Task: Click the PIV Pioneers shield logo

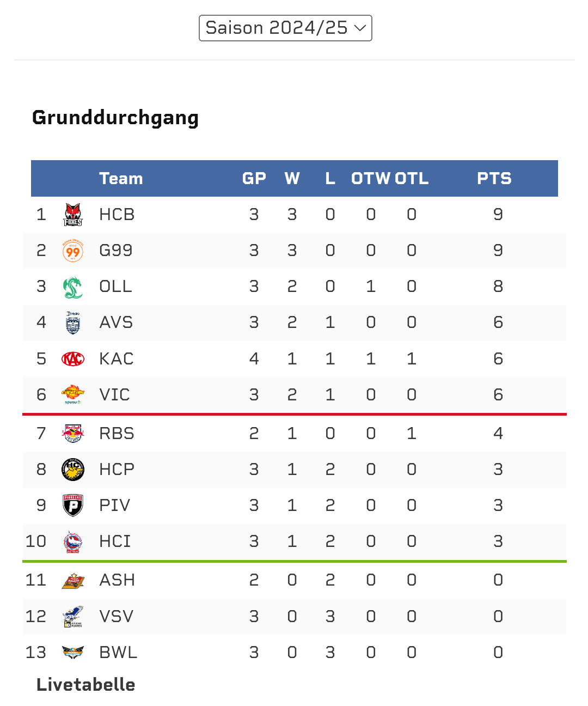Action: (x=73, y=506)
